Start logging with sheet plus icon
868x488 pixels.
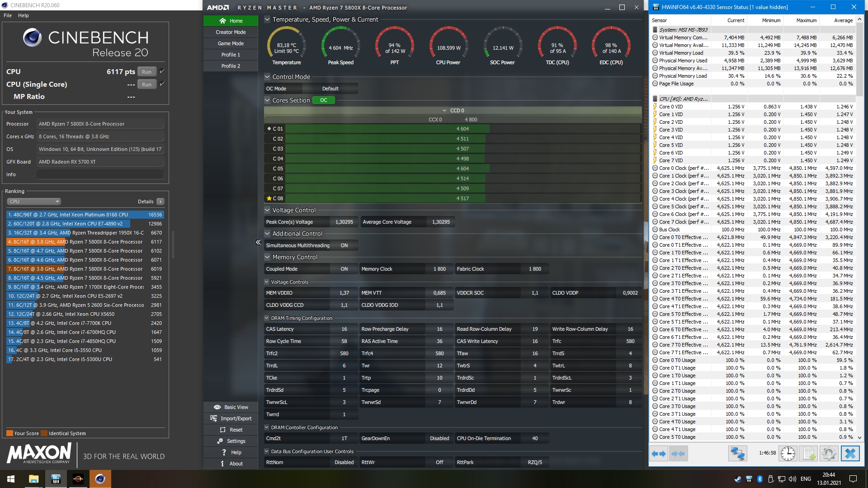pos(809,454)
